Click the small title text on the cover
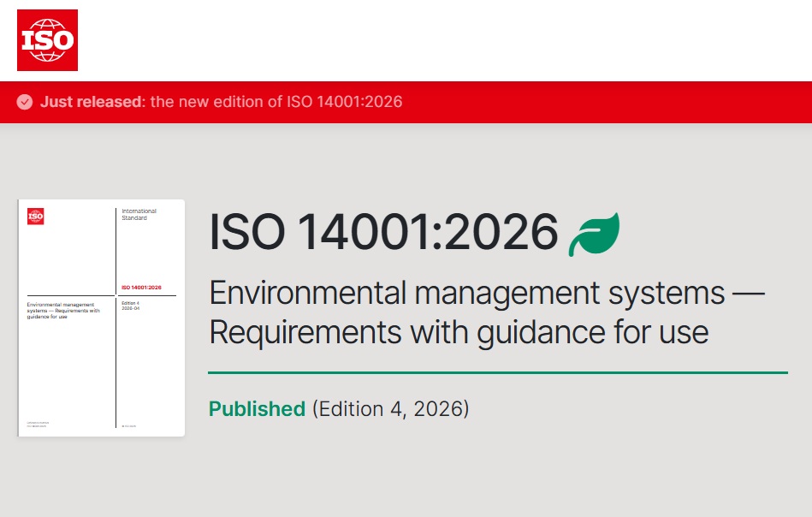812x517 pixels. pyautogui.click(x=64, y=309)
